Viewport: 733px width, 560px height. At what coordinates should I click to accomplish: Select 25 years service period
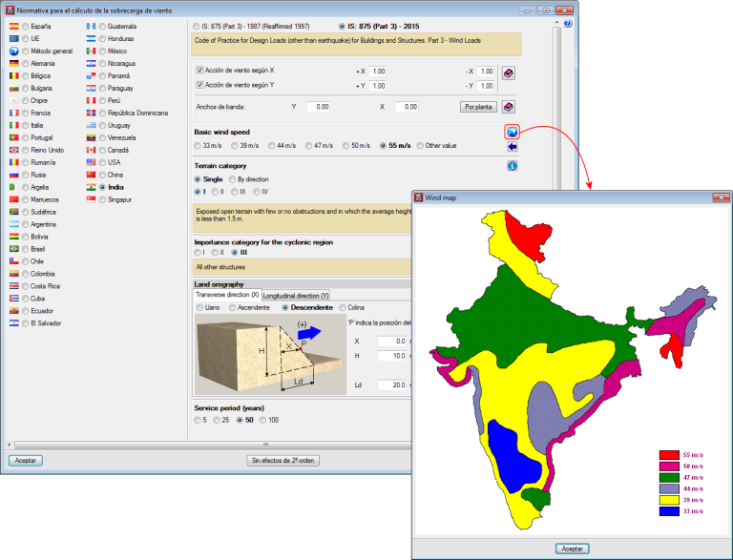(217, 420)
